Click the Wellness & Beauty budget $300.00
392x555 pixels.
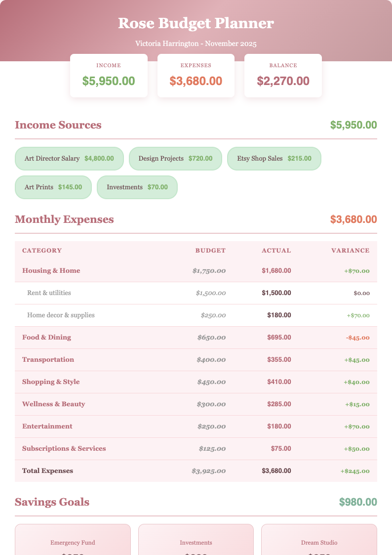[211, 405]
